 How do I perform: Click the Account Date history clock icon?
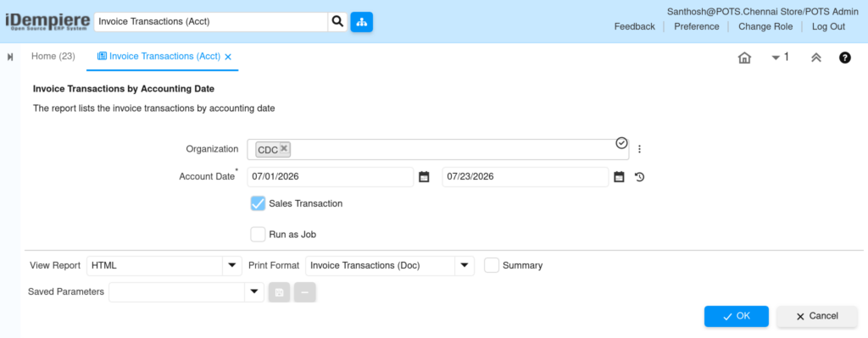639,178
